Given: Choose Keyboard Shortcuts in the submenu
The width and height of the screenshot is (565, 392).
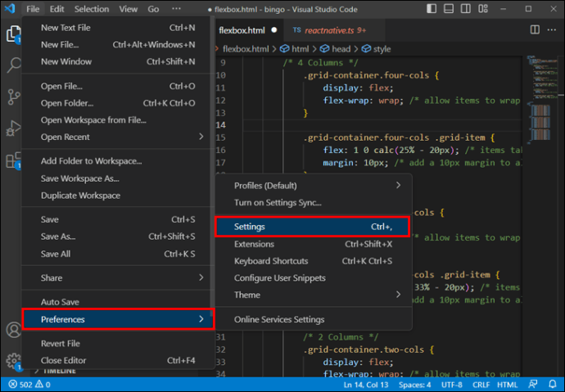Looking at the screenshot, I should point(271,260).
